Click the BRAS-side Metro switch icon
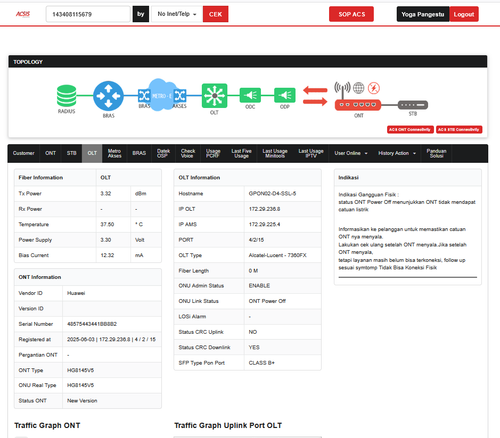Screen dimensions: 500x438 point(144,96)
